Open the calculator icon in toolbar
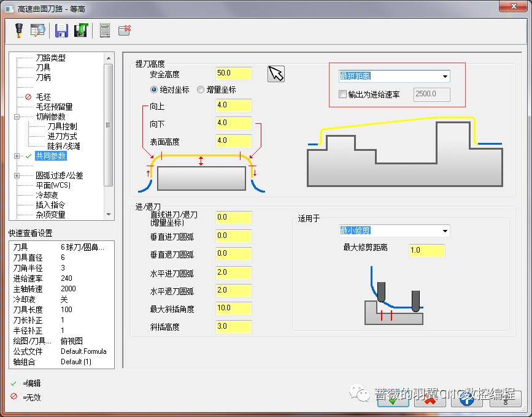 click(104, 31)
